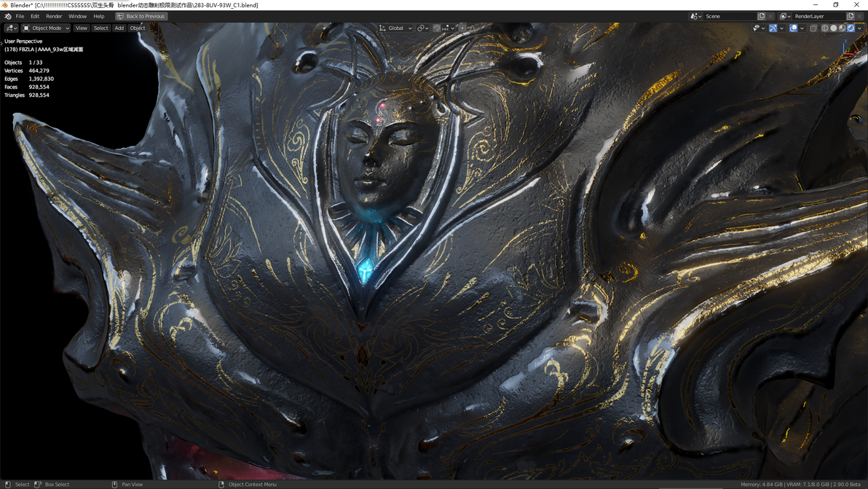Click the RenderLayer name field
The image size is (868, 489).
coord(819,16)
